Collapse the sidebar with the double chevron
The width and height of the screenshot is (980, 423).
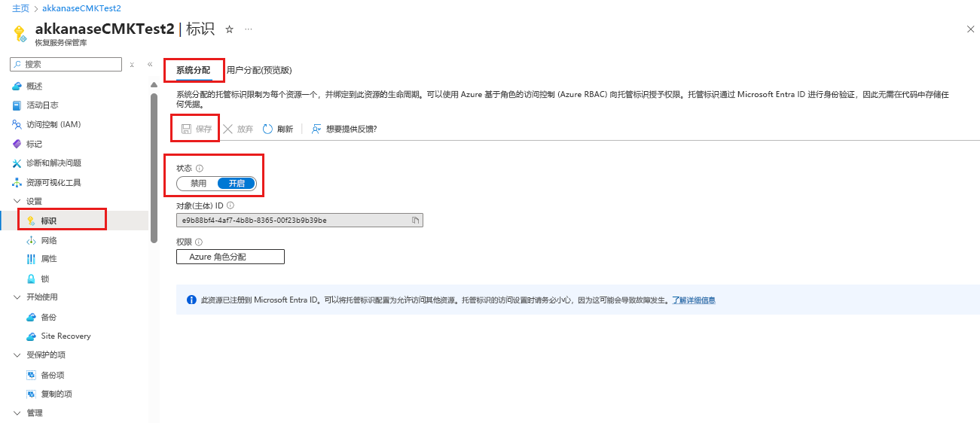[150, 65]
